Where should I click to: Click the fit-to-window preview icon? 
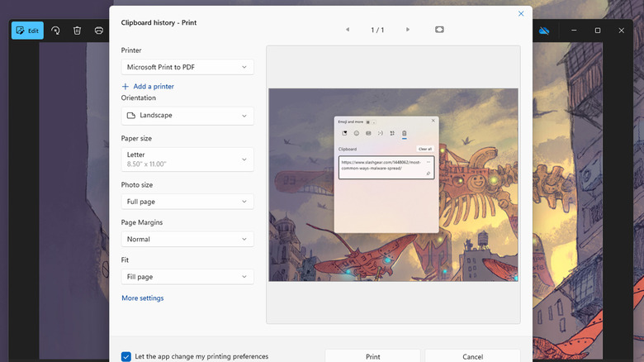coord(439,30)
